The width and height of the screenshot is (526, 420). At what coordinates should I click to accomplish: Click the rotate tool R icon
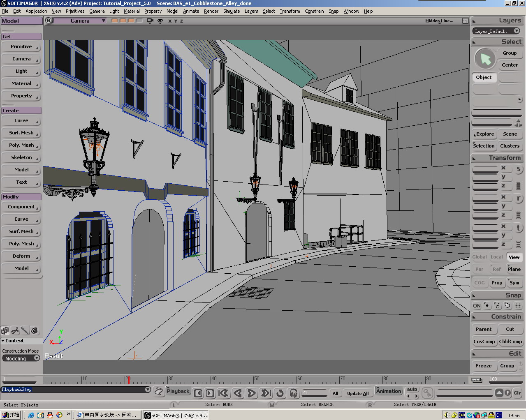[518, 198]
